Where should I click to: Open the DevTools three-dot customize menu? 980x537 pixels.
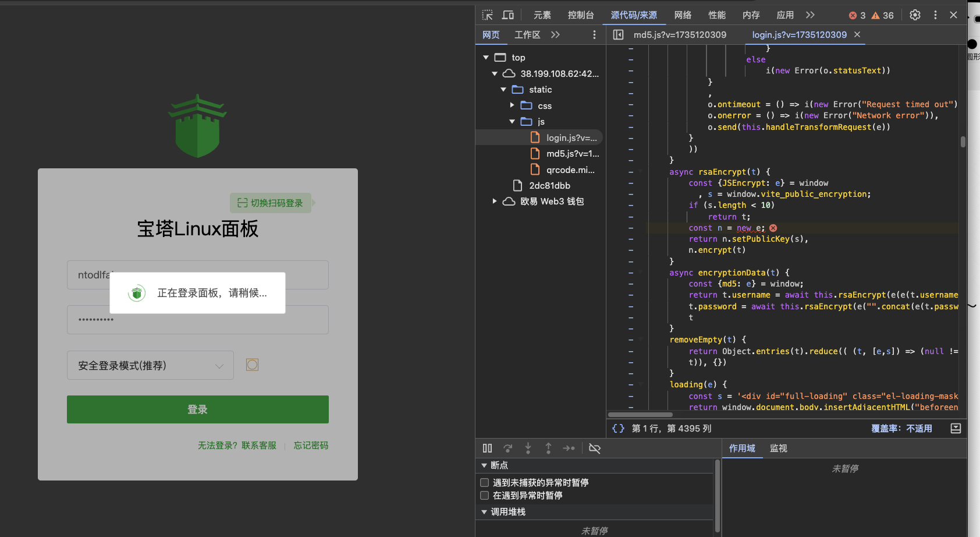pyautogui.click(x=935, y=15)
